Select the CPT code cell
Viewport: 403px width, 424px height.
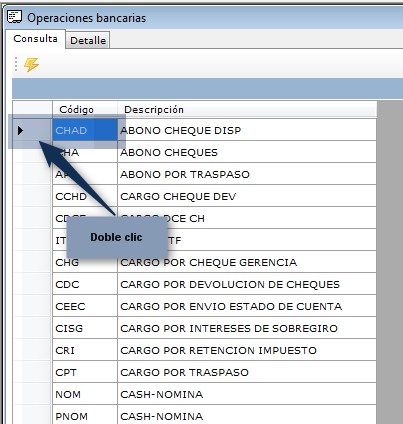[85, 372]
